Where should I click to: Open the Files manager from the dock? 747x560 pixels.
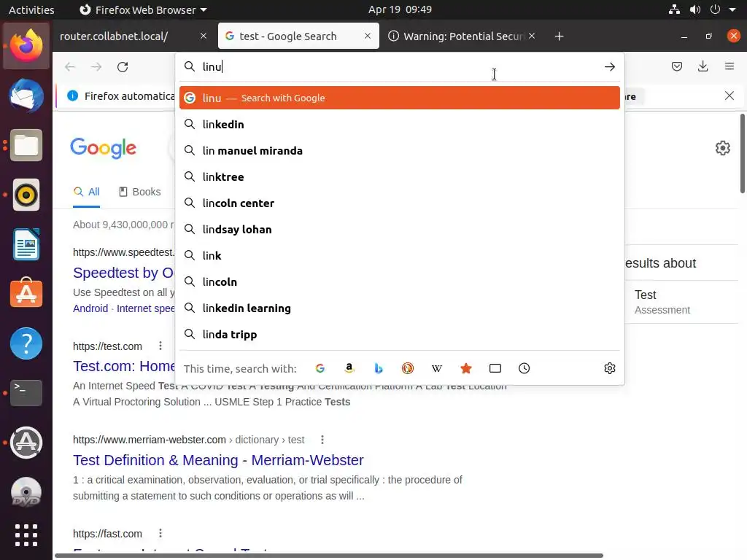[26, 145]
